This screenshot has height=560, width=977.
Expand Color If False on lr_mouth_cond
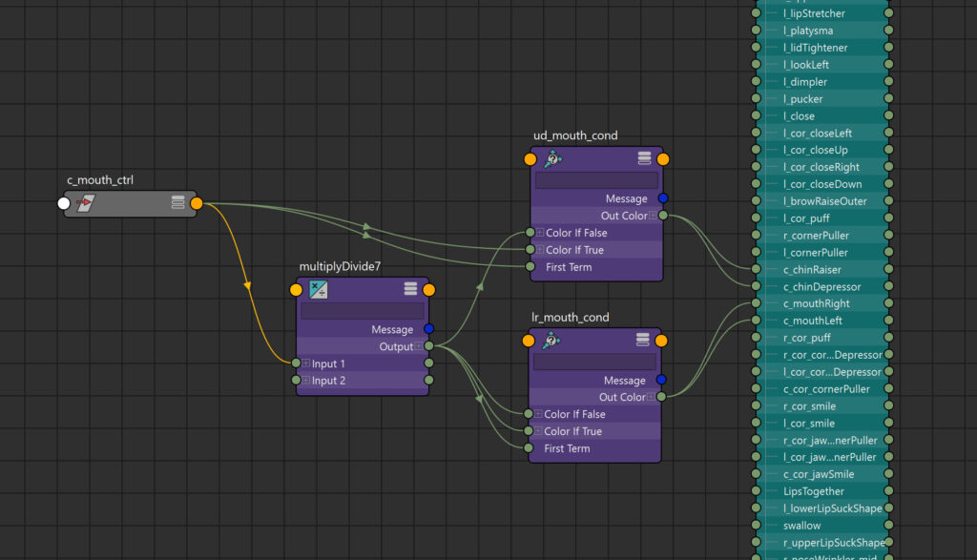[x=538, y=414]
